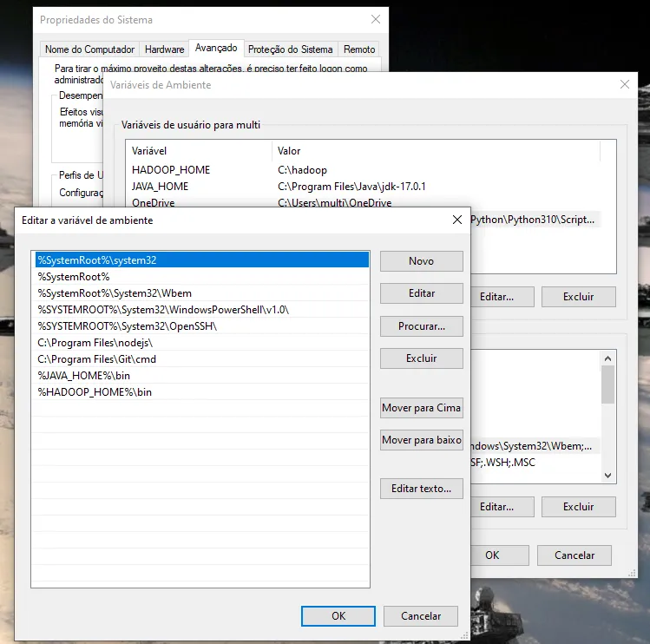Select the System32\OpenSSH\ path entry
The width and height of the screenshot is (650, 644).
202,326
